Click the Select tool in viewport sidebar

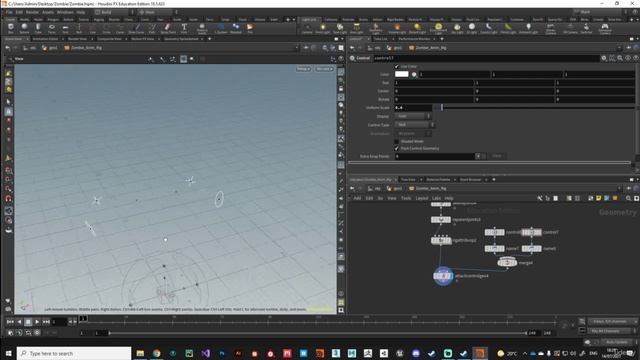9,102
